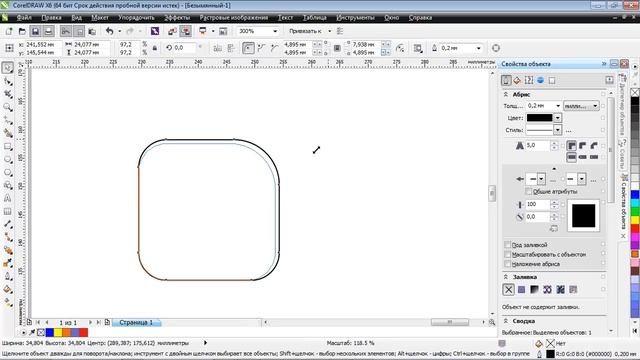This screenshot has height=360, width=640.
Task: Open the Текст menu
Action: point(285,18)
